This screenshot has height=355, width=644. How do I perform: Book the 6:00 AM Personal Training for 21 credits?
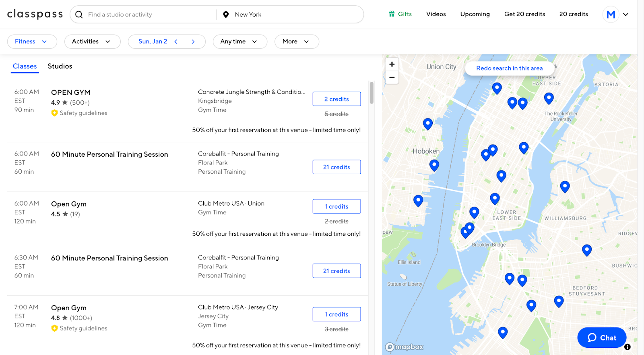tap(336, 167)
